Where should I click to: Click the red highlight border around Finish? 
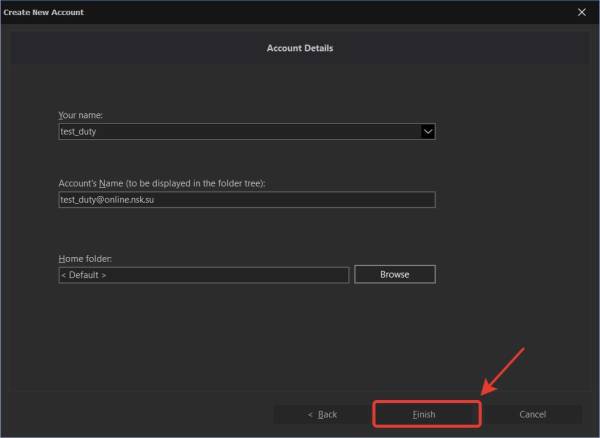[374, 414]
